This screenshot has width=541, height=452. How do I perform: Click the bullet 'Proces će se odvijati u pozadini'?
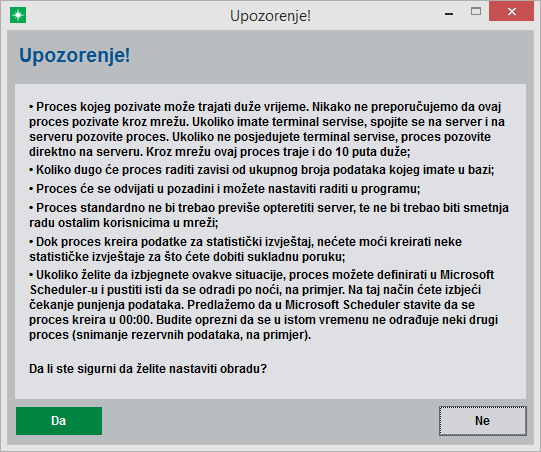[225, 189]
